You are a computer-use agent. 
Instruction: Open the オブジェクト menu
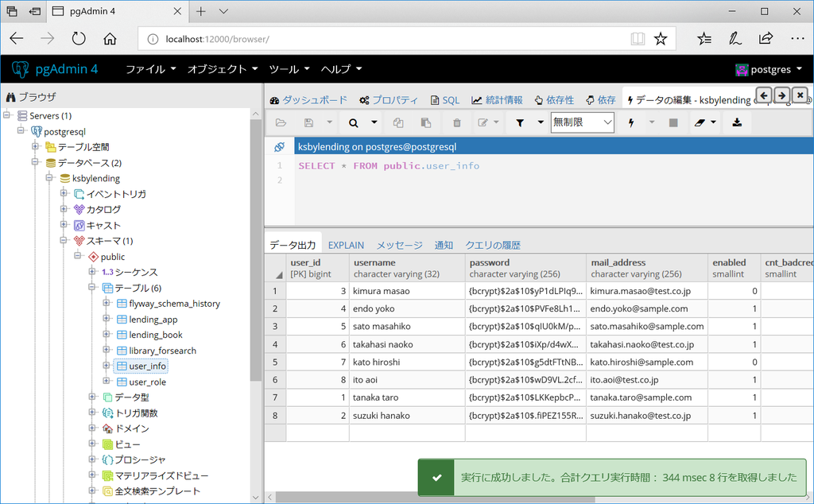click(x=223, y=69)
